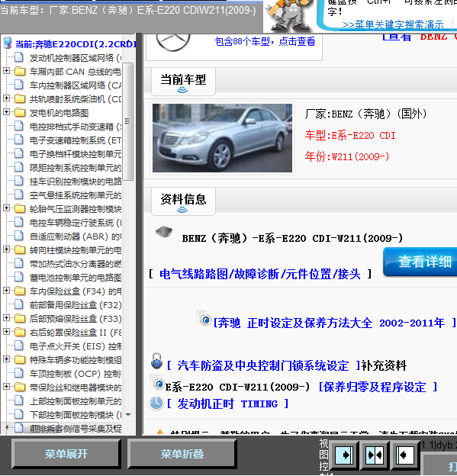The image size is (457, 476).
Task: Click the 电子点火开关 (EIS) document icon
Action: 19,346
